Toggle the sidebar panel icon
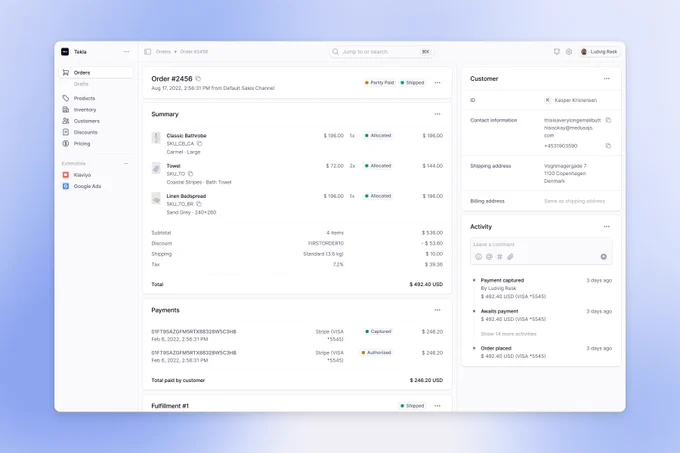680x453 pixels. click(147, 52)
